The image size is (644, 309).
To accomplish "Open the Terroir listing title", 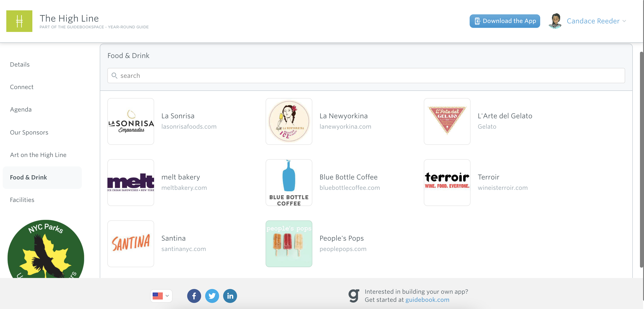I will (x=489, y=177).
